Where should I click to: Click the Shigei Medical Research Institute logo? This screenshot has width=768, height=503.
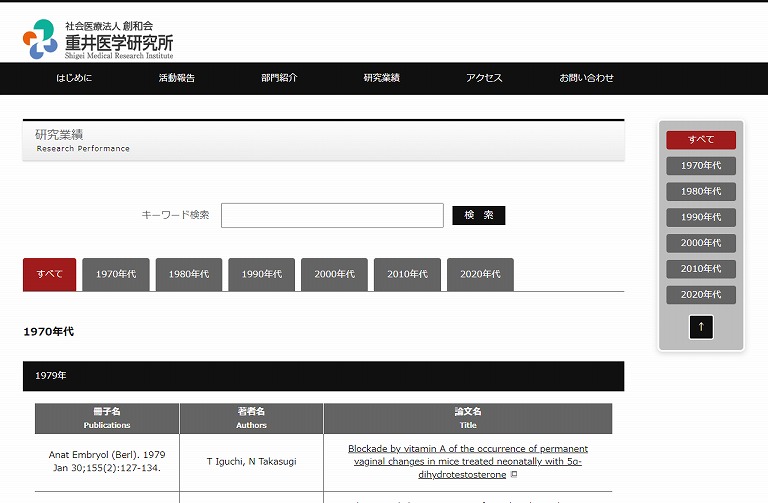tap(98, 38)
